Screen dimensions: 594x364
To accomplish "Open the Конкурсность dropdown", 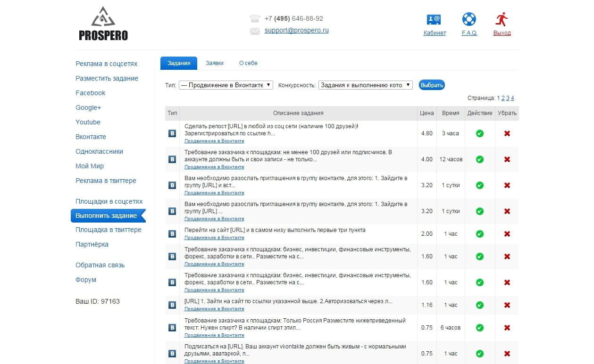I will [x=366, y=85].
